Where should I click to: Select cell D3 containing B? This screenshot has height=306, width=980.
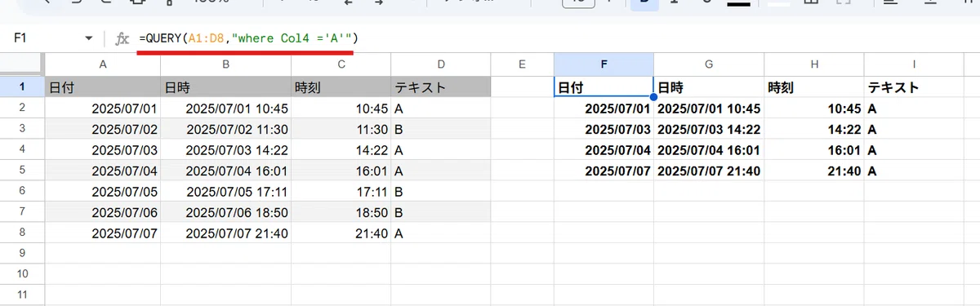[441, 129]
